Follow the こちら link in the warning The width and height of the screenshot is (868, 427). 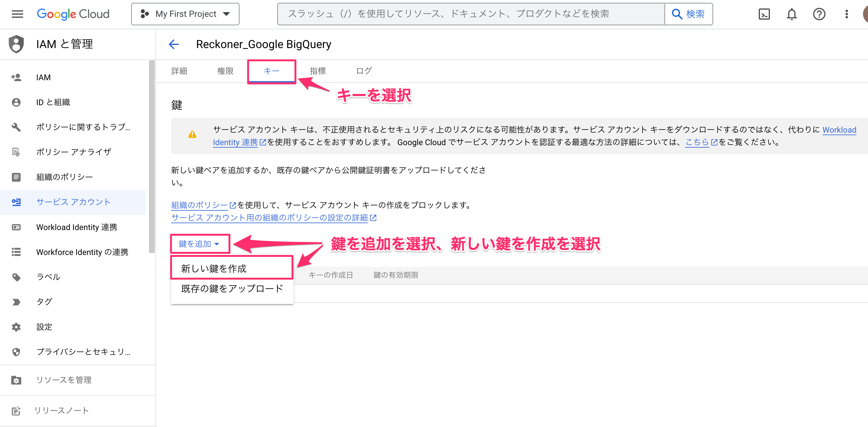(x=701, y=142)
